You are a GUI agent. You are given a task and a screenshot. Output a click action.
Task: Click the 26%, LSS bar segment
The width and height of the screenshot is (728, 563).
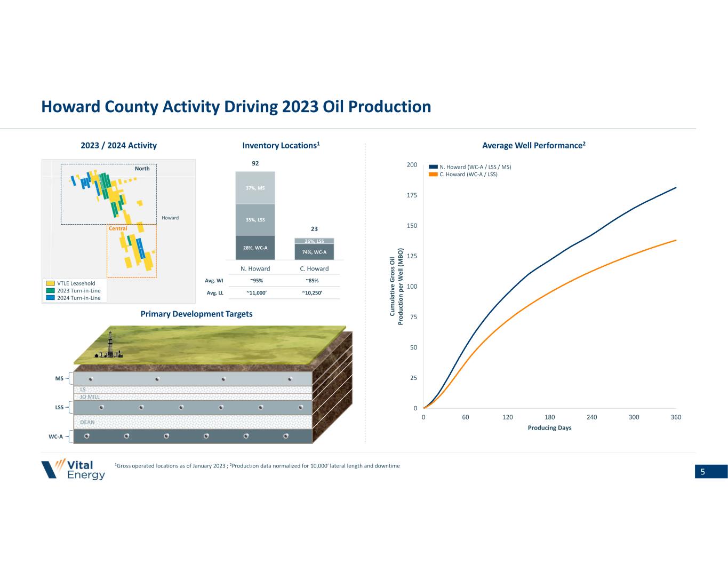(314, 241)
